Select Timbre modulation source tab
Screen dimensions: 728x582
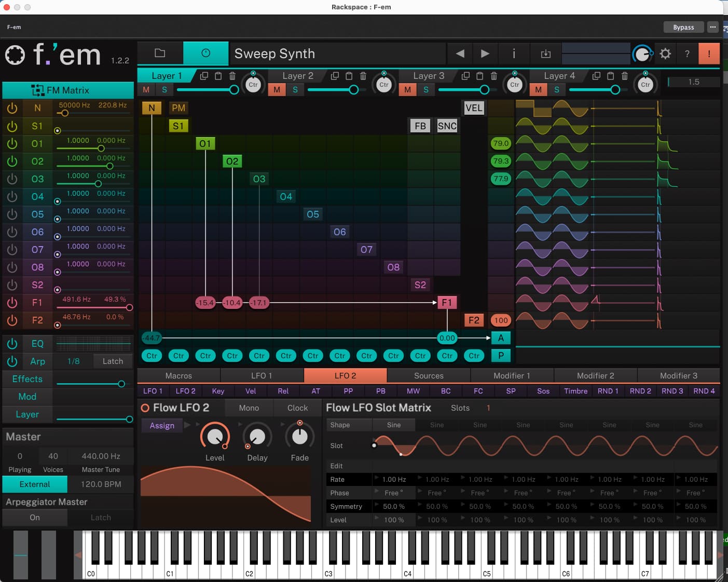(575, 391)
